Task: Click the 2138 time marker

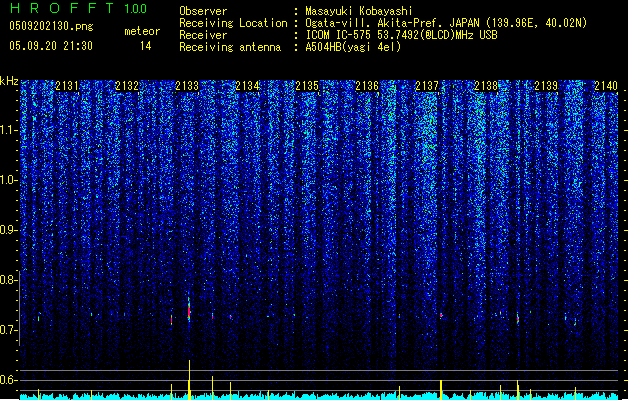Action: click(486, 86)
